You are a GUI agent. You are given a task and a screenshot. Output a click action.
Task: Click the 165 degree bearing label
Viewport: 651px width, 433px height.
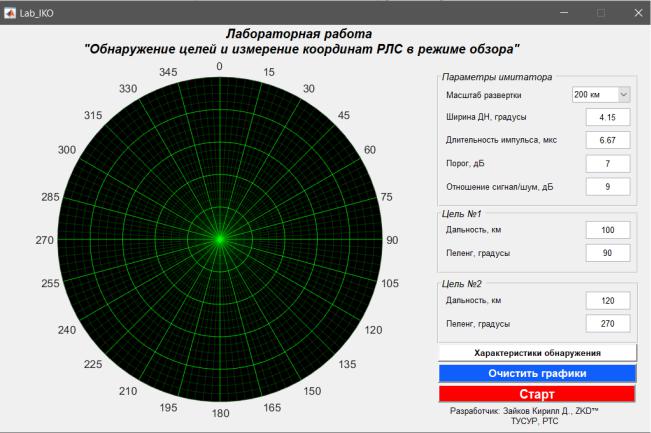tap(272, 408)
